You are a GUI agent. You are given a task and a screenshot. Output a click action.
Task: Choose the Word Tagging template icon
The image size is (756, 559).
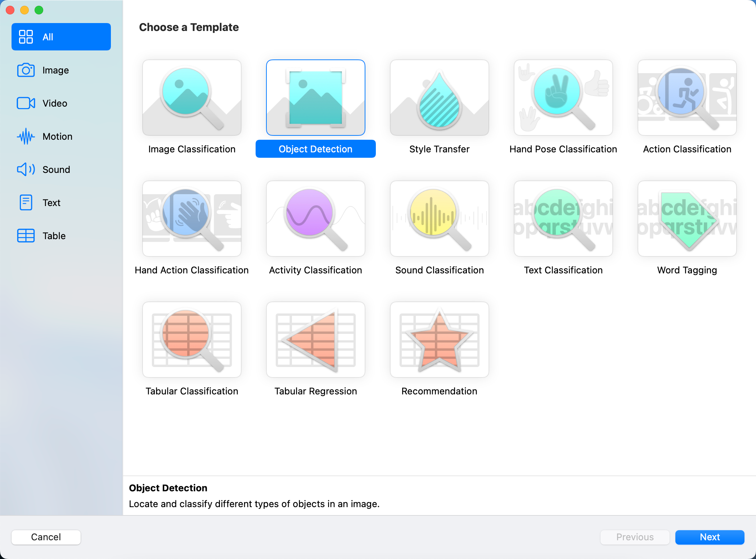(687, 218)
